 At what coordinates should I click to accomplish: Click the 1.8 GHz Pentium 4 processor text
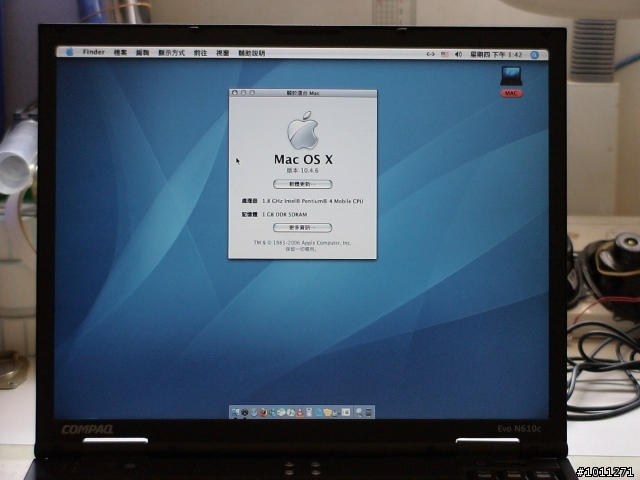[x=313, y=201]
